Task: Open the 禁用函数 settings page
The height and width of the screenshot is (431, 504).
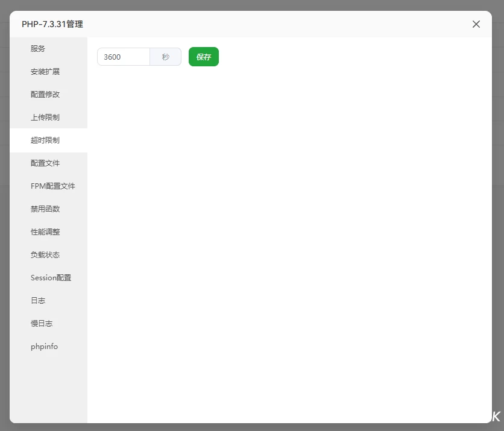Action: coord(45,209)
